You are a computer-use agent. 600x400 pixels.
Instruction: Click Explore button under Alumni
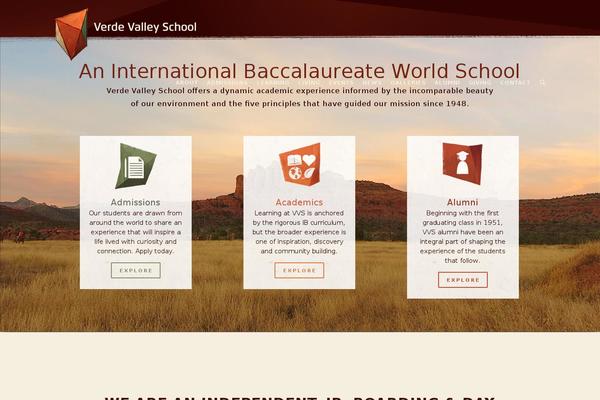[x=463, y=280]
